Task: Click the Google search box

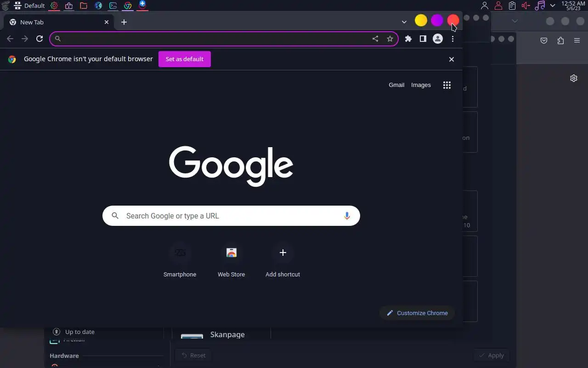Action: [x=231, y=216]
